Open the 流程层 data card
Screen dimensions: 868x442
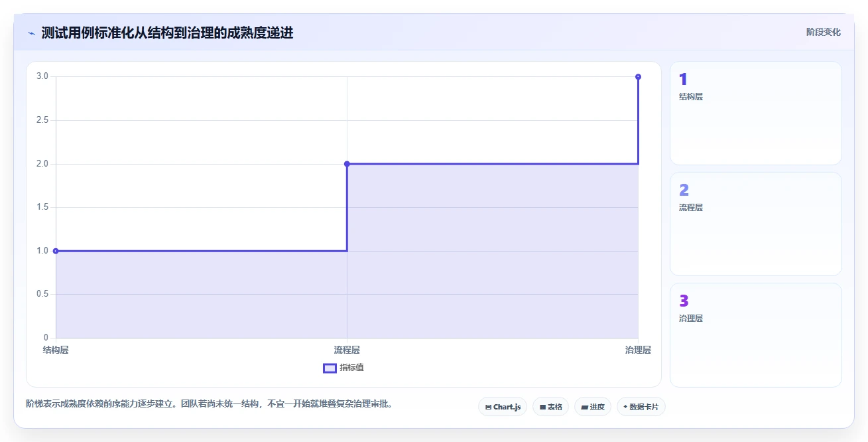755,224
